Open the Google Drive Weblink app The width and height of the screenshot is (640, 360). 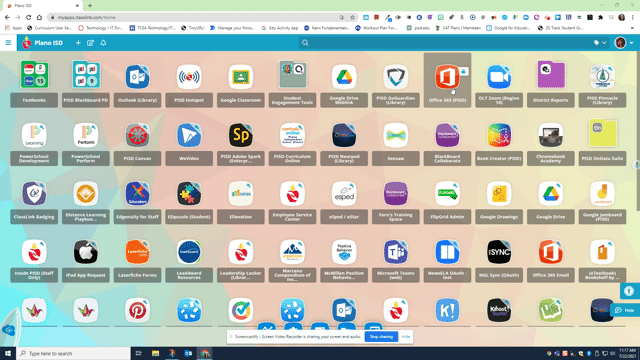[x=344, y=84]
